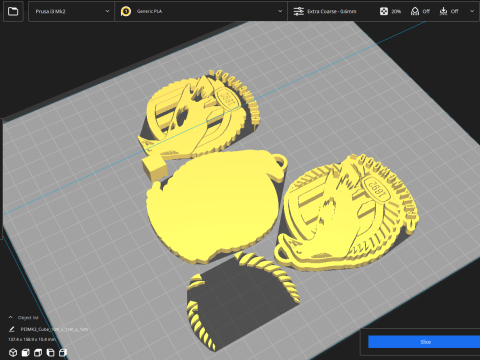Switch to the left side view
480x360 pixels.
tap(50, 352)
